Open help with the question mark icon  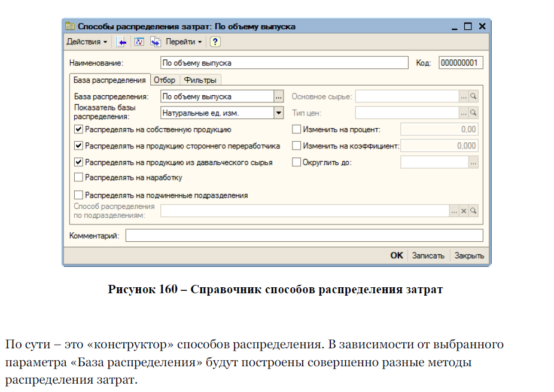[215, 42]
